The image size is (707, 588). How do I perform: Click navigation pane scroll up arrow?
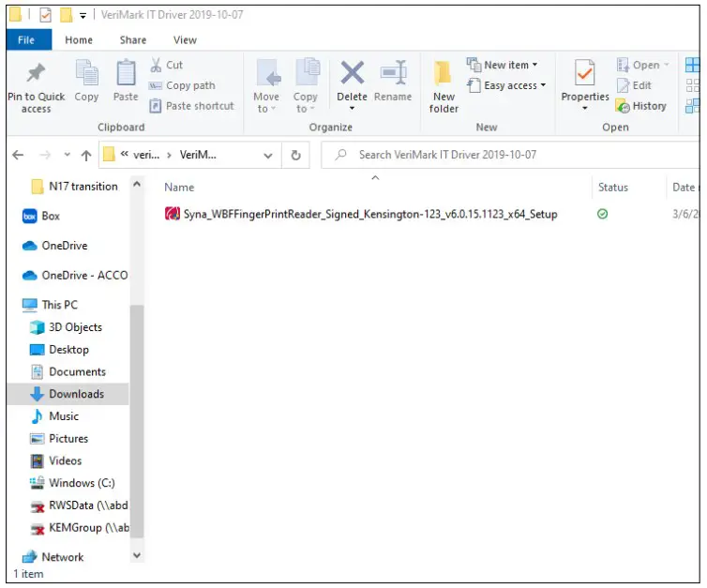[x=137, y=184]
